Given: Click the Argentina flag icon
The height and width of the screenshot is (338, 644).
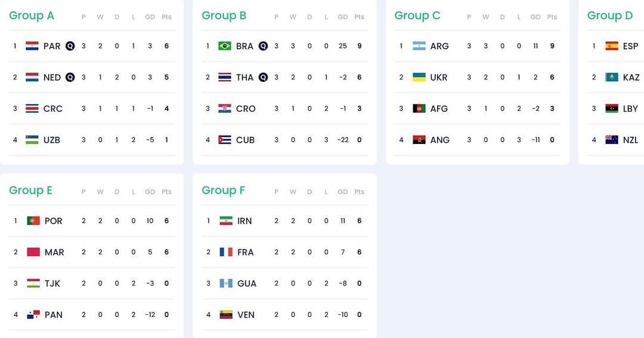Looking at the screenshot, I should coord(419,46).
